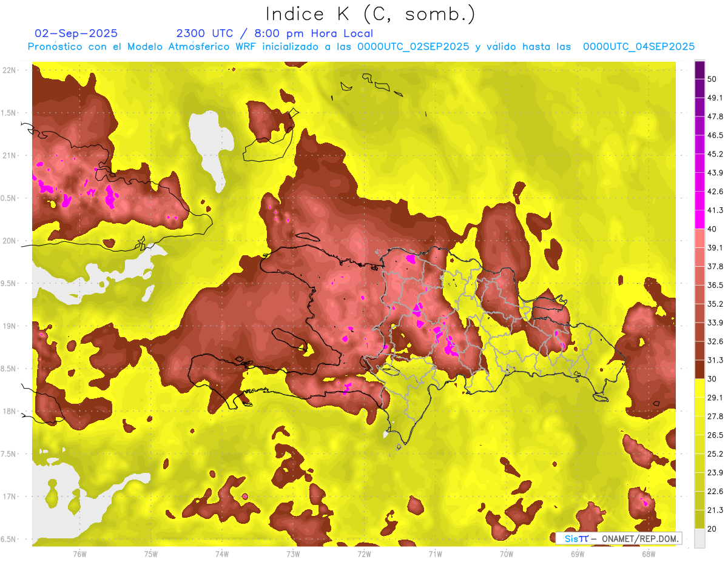Click the '35.2' colorbar value
Image resolution: width=728 pixels, height=562 pixels.
point(715,304)
